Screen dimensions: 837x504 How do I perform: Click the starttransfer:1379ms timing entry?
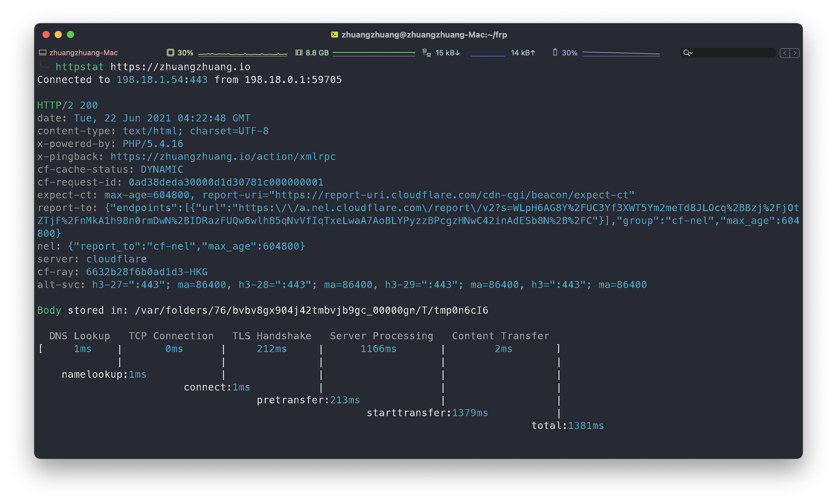coord(427,413)
